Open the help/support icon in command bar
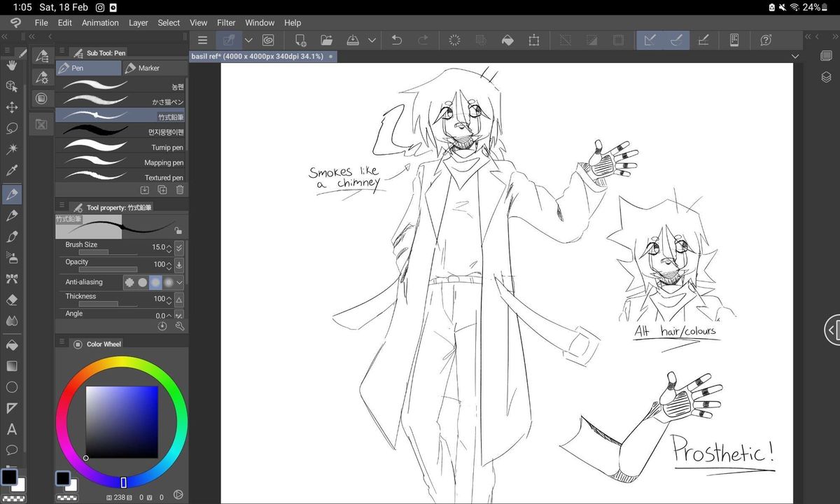This screenshot has height=504, width=840. 766,40
